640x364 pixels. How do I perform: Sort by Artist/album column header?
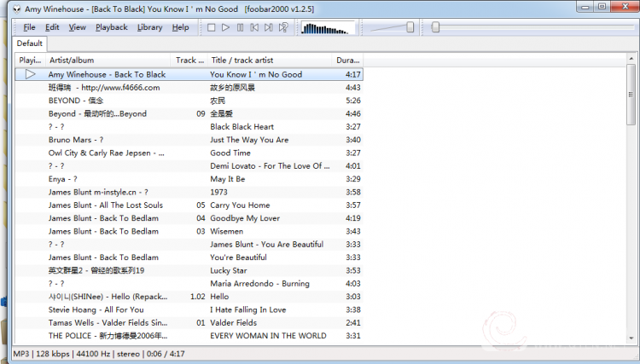click(108, 60)
